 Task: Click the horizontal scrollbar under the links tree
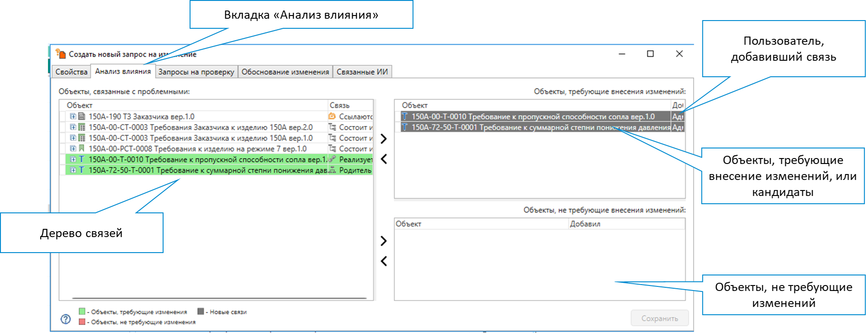(219, 298)
